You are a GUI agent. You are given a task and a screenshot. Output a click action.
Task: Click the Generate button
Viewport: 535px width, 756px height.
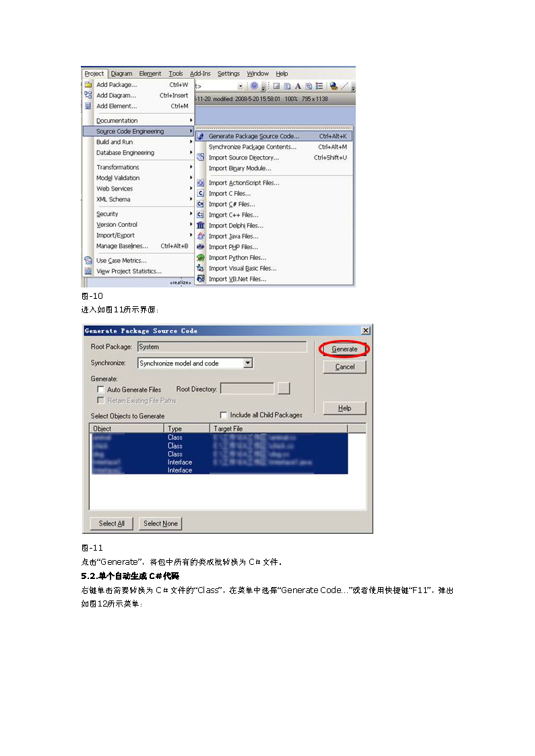[x=344, y=349]
